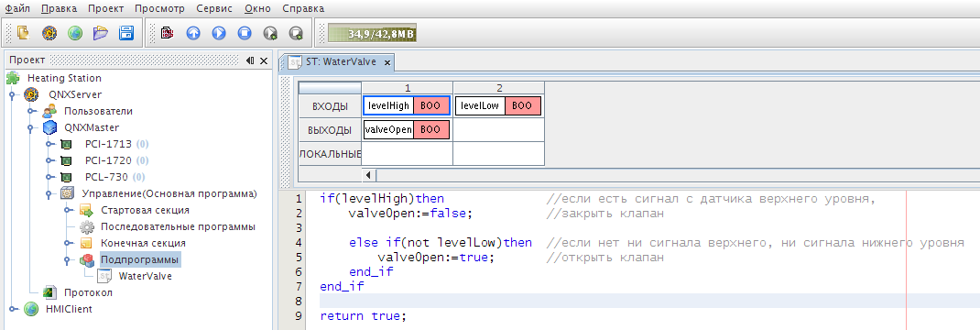Expand the PCL-730 node
The width and height of the screenshot is (980, 330).
coord(50,178)
